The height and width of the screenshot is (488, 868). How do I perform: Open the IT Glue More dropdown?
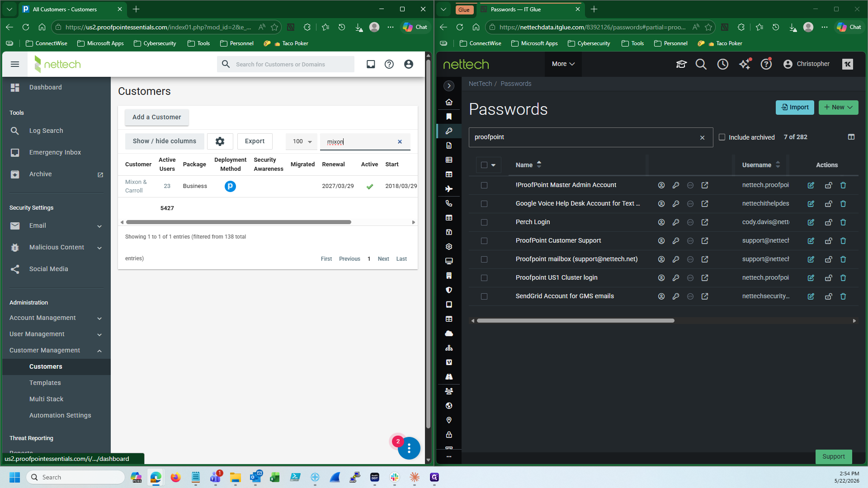pos(563,64)
